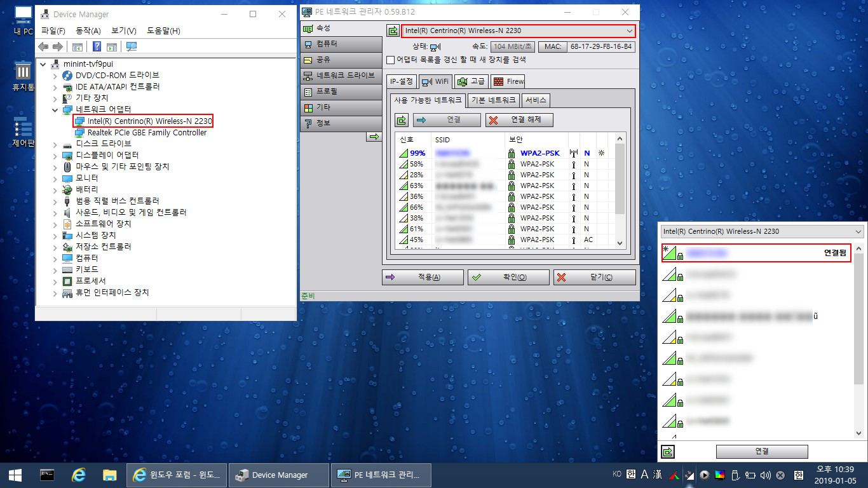
Task: Switch to the 고급 tab
Action: point(471,81)
